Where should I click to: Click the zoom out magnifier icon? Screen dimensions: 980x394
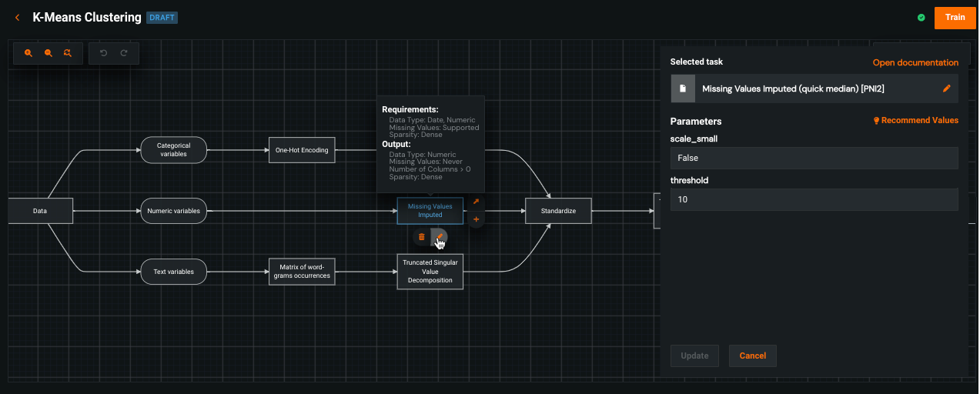48,53
